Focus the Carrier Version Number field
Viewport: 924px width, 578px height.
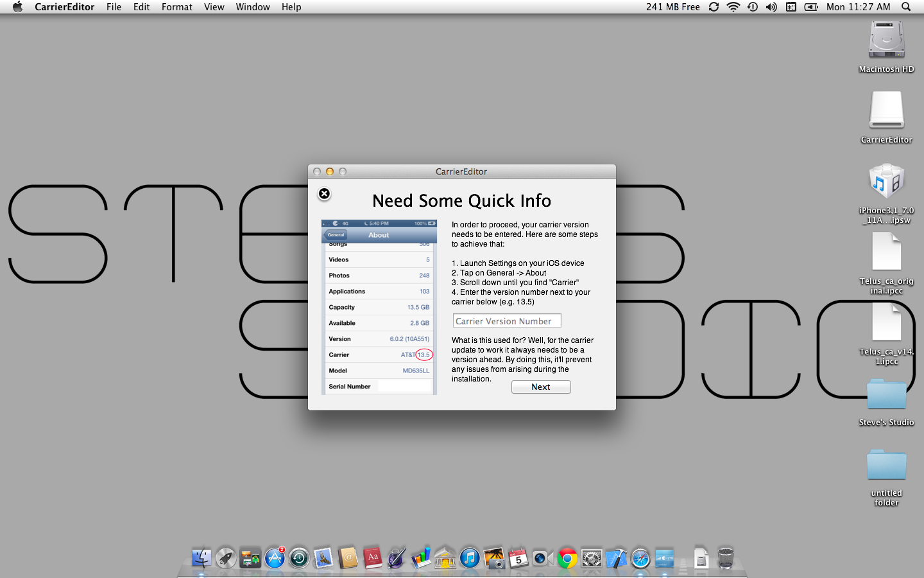(507, 321)
